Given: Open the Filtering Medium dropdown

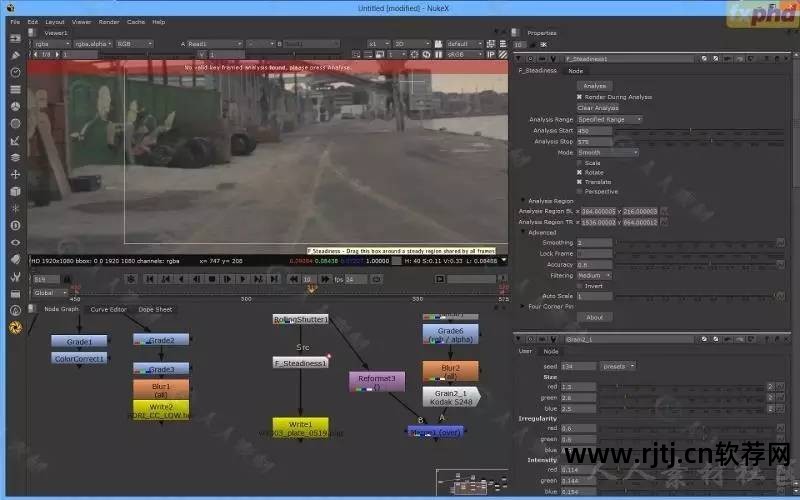Looking at the screenshot, I should pyautogui.click(x=594, y=276).
